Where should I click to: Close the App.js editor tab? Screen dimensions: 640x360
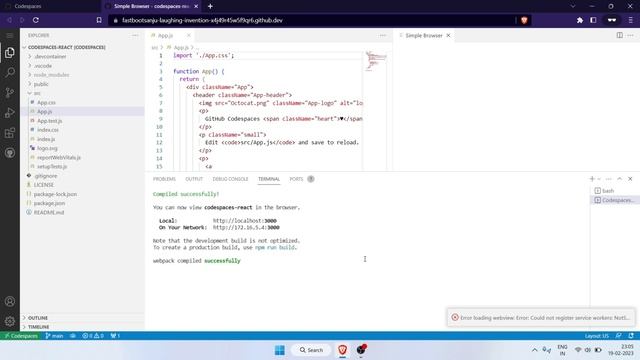(189, 36)
